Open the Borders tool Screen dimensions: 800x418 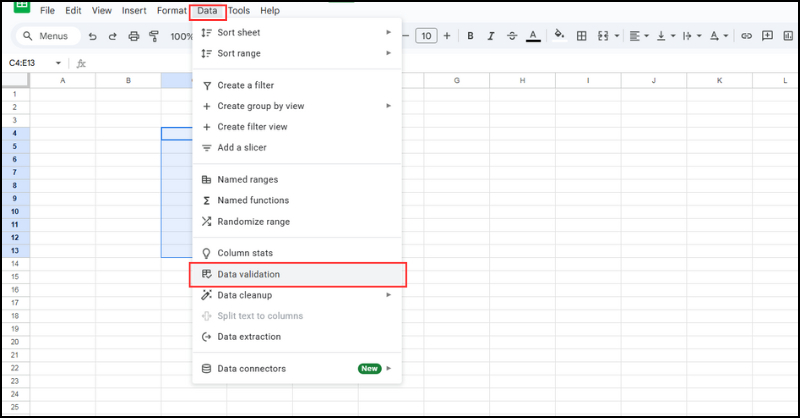(582, 36)
